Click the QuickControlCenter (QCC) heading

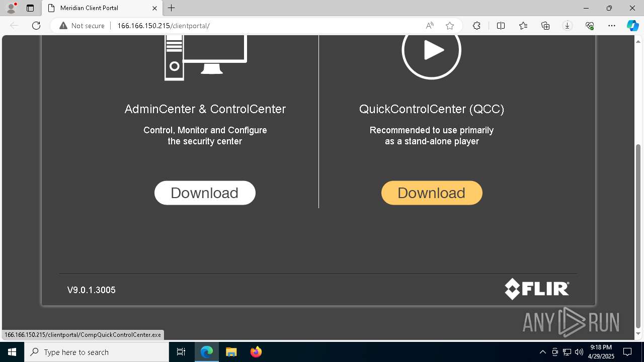(x=432, y=109)
